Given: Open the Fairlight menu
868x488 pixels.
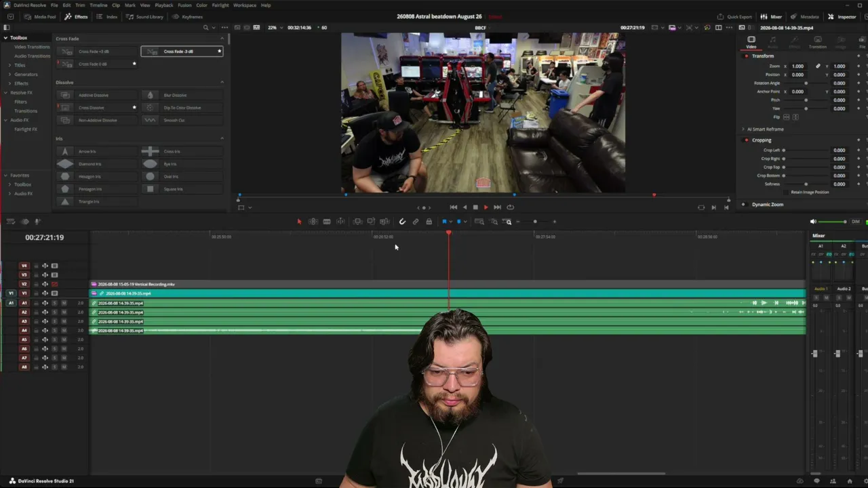Looking at the screenshot, I should pyautogui.click(x=220, y=5).
